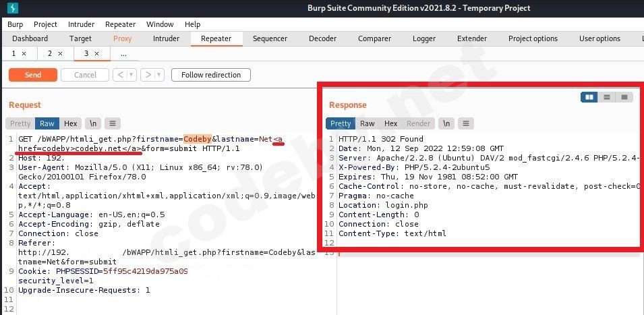Open Request panel hamburger options menu

tap(113, 123)
